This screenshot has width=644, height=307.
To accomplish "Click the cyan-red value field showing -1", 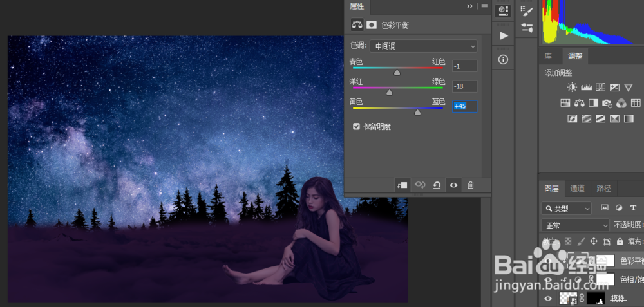I will point(464,66).
